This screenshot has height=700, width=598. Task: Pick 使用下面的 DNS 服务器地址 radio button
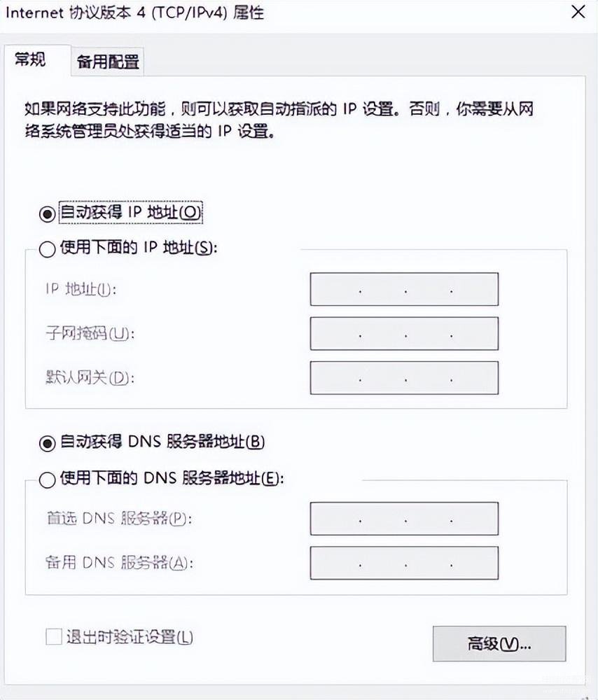point(47,479)
